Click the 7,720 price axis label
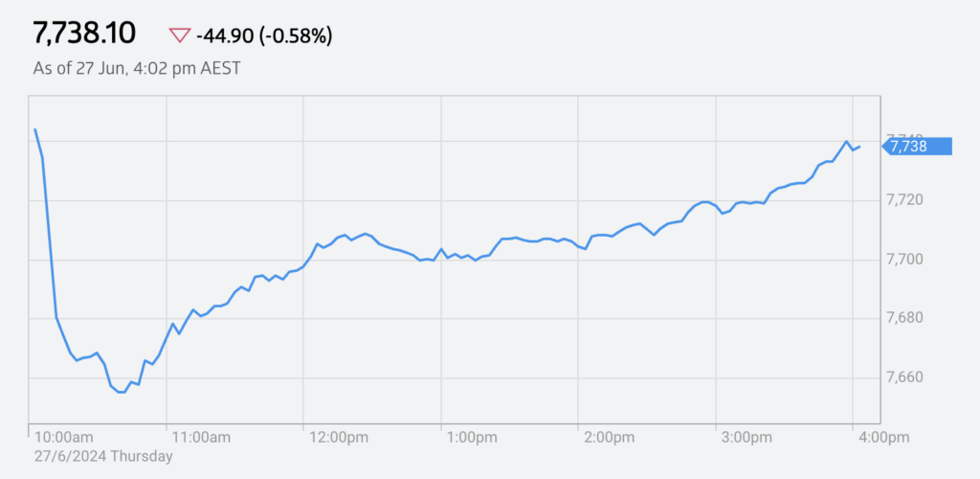This screenshot has height=479, width=980. (x=905, y=200)
